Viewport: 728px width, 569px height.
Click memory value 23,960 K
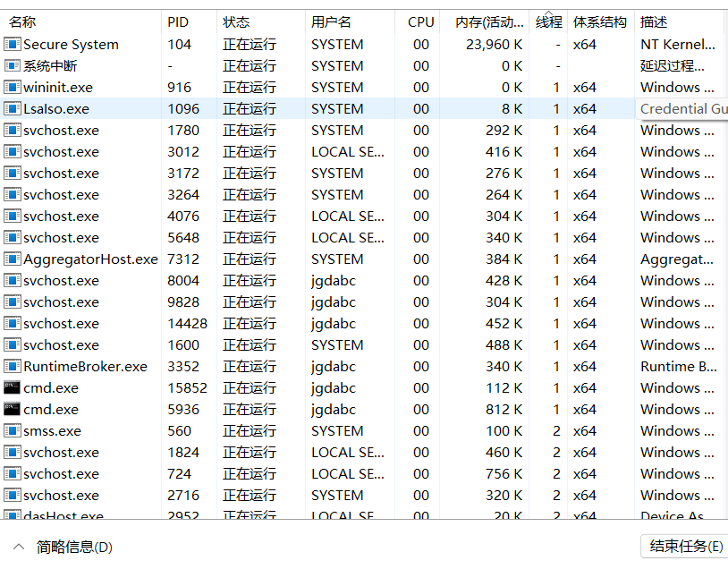coord(495,45)
